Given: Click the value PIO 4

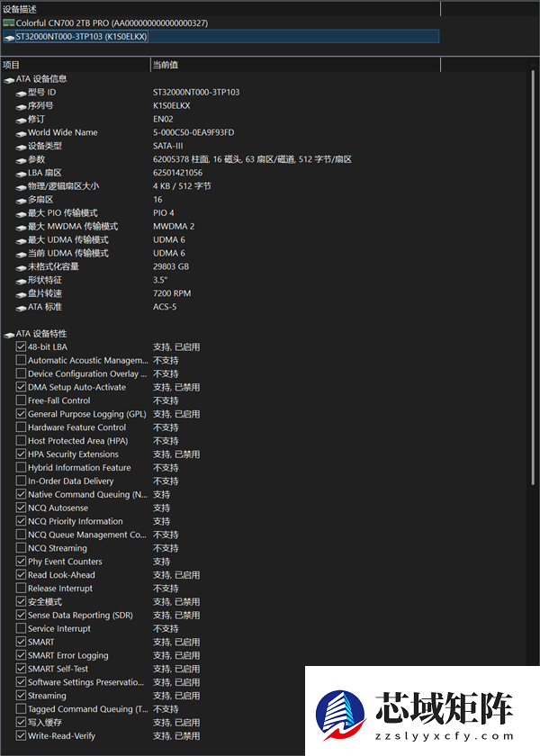Looking at the screenshot, I should coord(164,213).
